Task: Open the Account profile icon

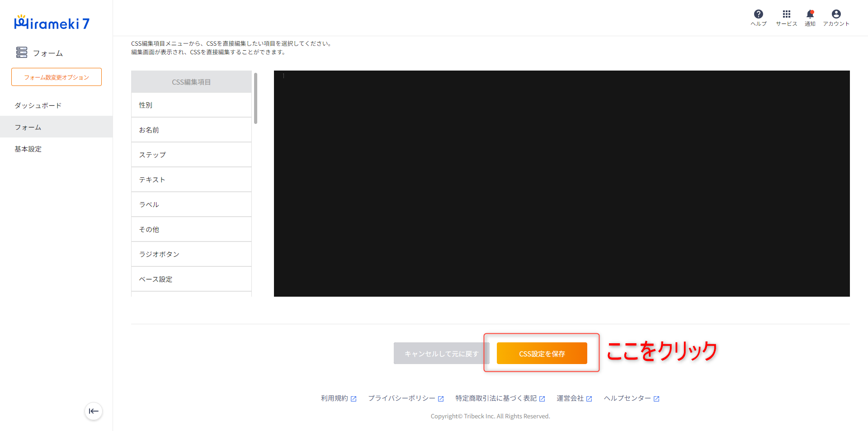Action: coord(836,14)
